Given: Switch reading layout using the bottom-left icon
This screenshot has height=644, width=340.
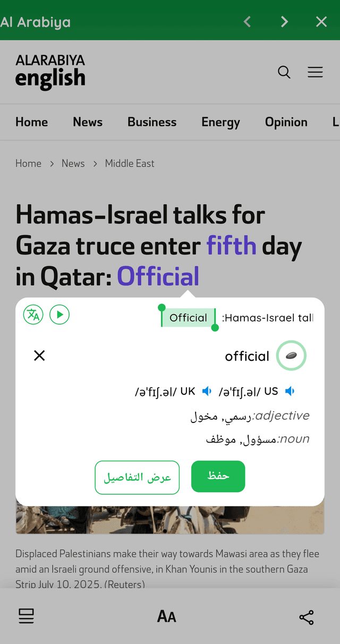Looking at the screenshot, I should 26,616.
